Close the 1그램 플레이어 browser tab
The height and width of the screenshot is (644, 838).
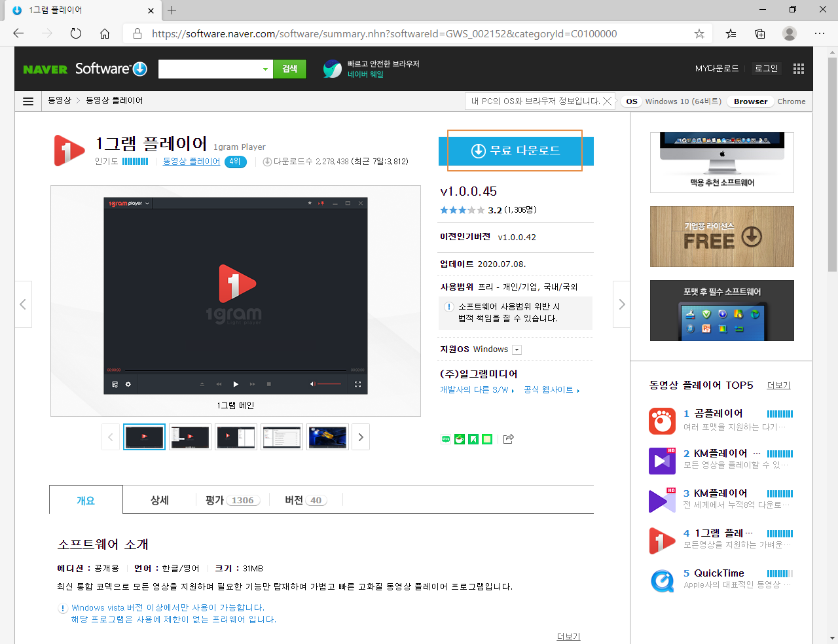pos(151,10)
